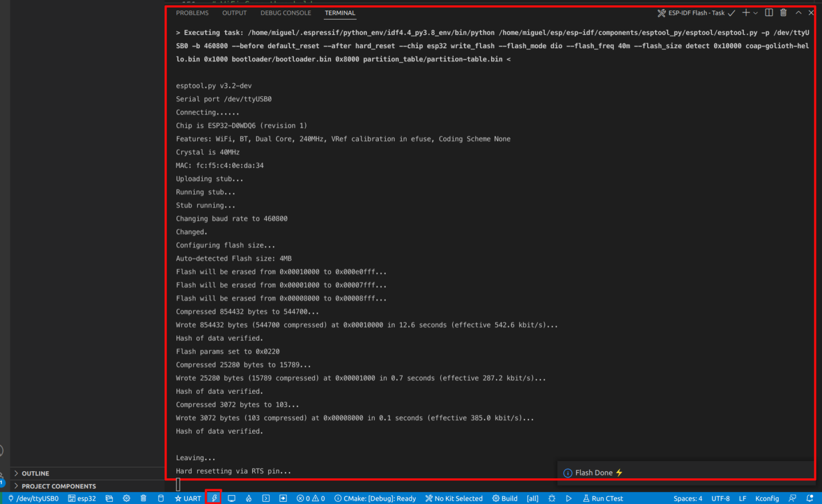
Task: Open the terminal launch profile dropdown
Action: [754, 13]
